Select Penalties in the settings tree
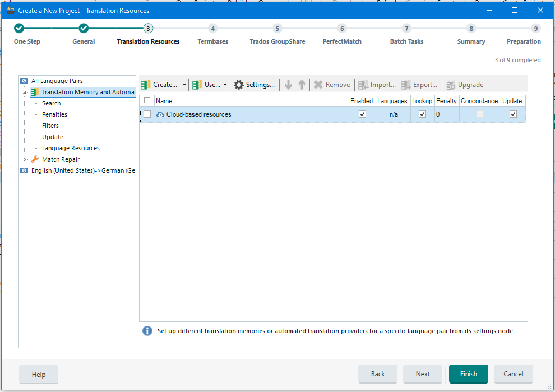 pyautogui.click(x=54, y=114)
